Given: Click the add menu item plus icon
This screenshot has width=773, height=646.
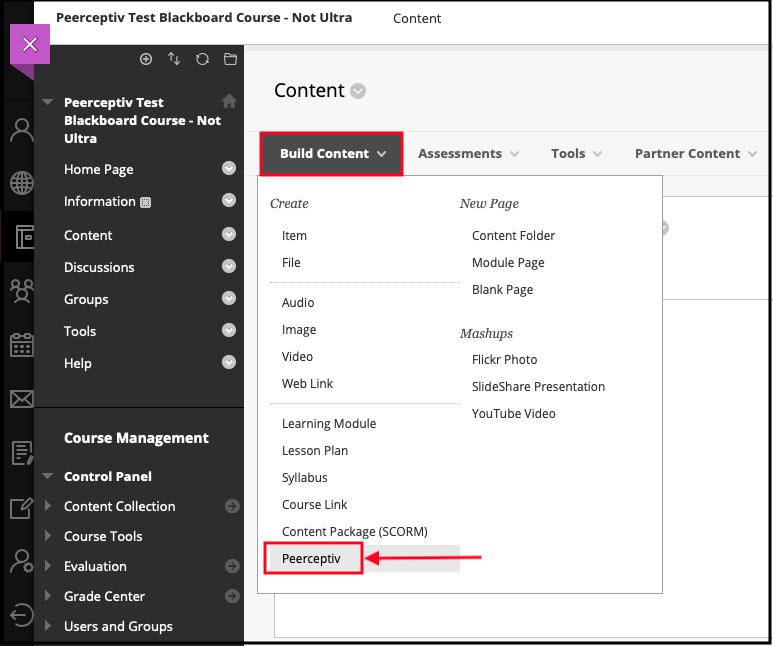Looking at the screenshot, I should 146,59.
